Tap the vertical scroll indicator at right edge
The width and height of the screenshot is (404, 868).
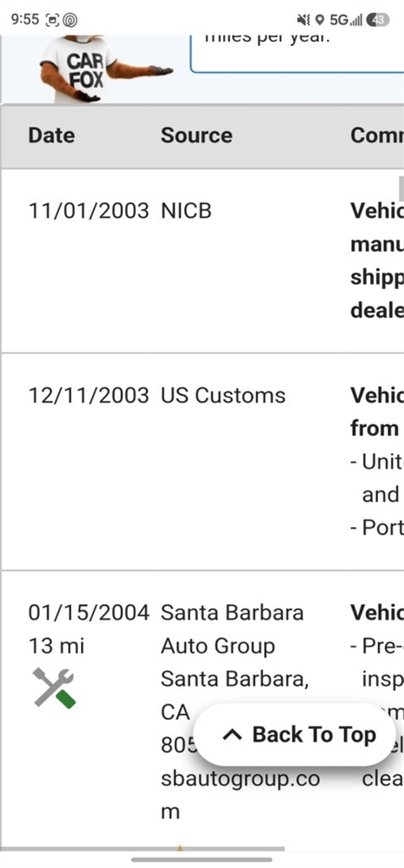click(401, 189)
